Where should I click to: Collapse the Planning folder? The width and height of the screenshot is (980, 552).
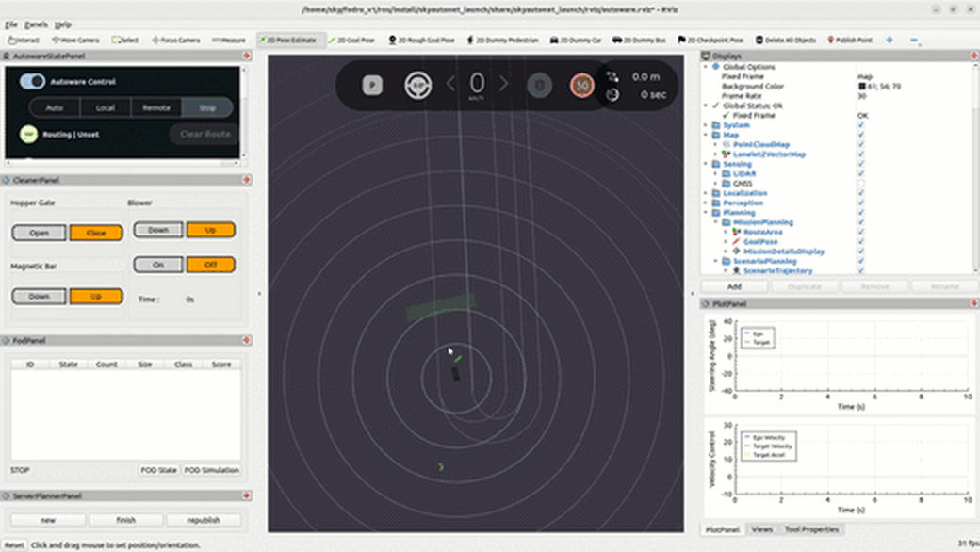(x=706, y=212)
